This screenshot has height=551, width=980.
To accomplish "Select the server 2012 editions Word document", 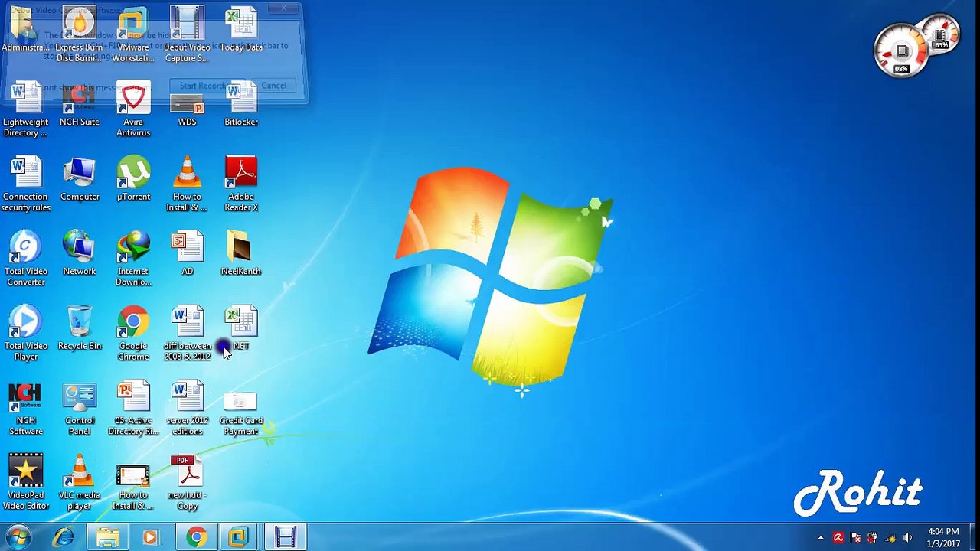I will click(x=187, y=409).
